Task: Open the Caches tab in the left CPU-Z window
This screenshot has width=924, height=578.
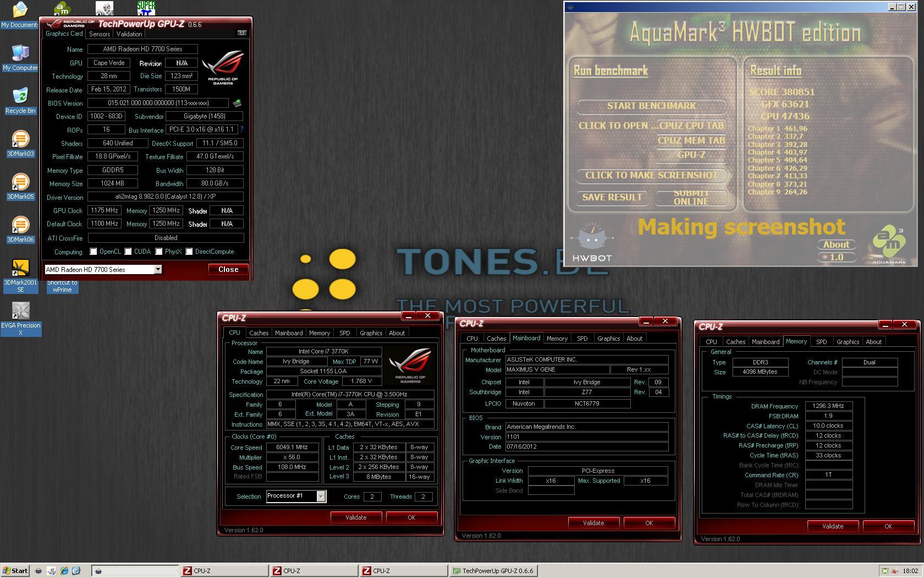Action: (258, 333)
